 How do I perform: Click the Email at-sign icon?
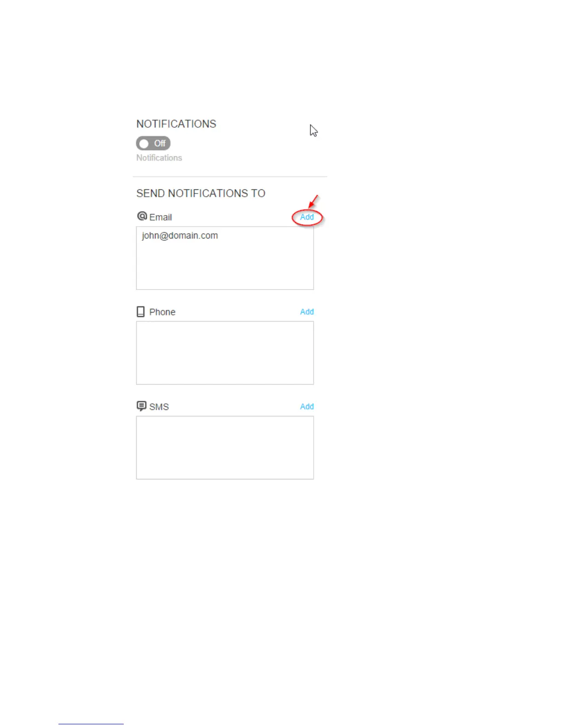click(142, 216)
